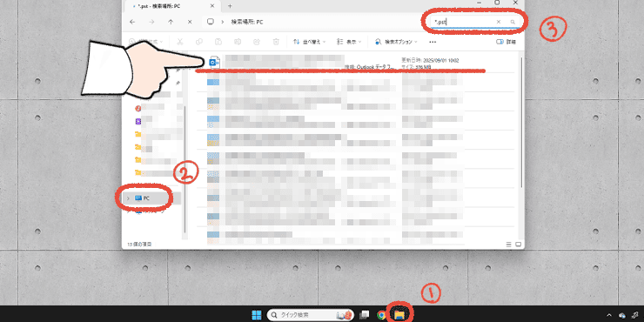Image resolution: width=644 pixels, height=322 pixels.
Task: Open the 並べ替え sort dropdown
Action: [310, 42]
